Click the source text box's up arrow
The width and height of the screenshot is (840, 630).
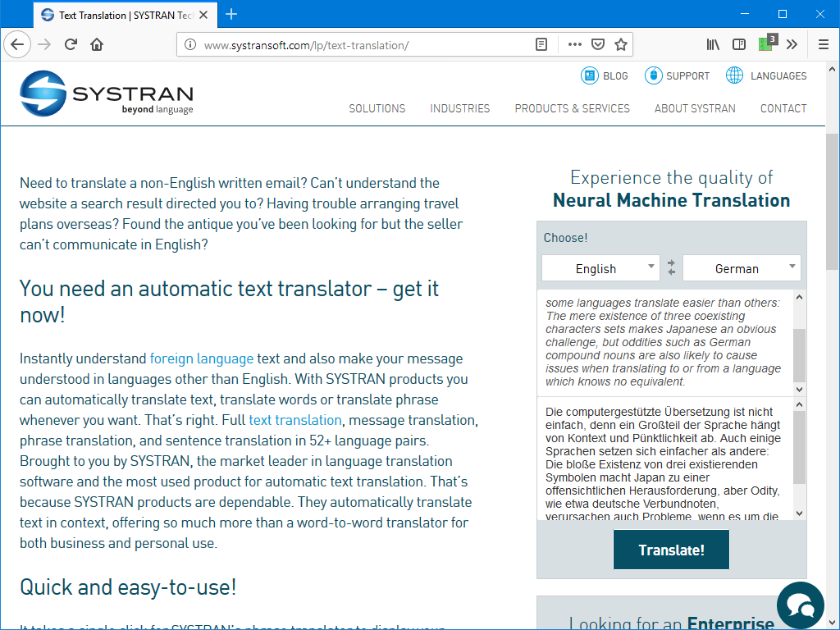799,297
